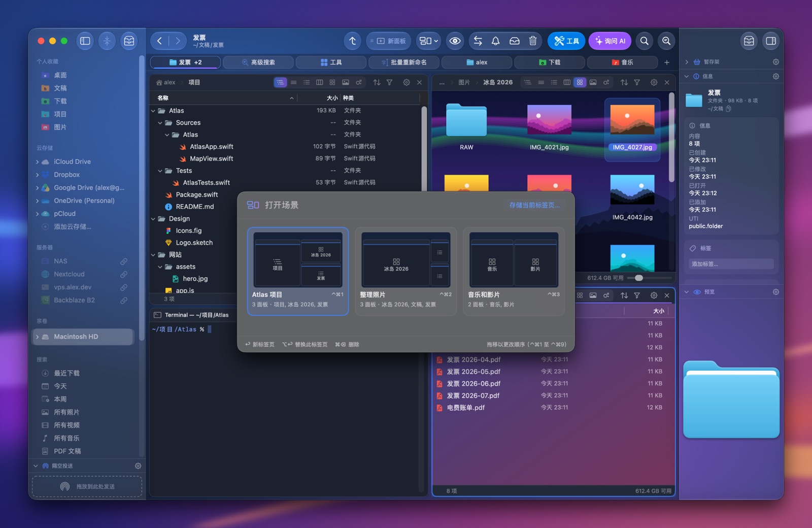Image resolution: width=812 pixels, height=528 pixels.
Task: Open the layout scenes dropdown
Action: tap(429, 41)
